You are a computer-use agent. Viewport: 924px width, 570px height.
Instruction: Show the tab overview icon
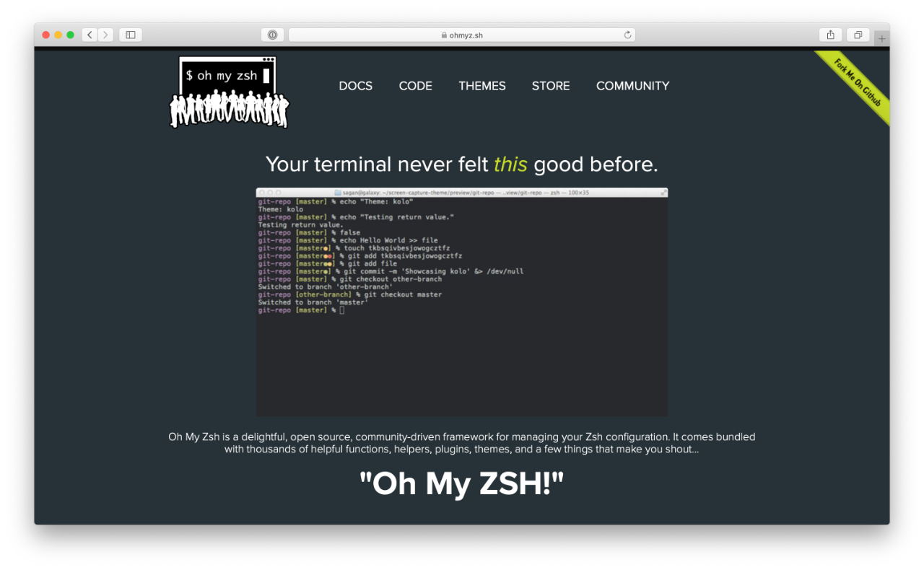(x=858, y=35)
